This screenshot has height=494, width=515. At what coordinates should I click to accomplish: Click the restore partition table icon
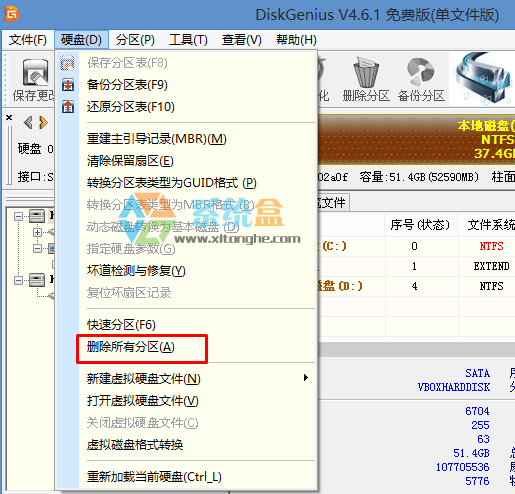(68, 107)
